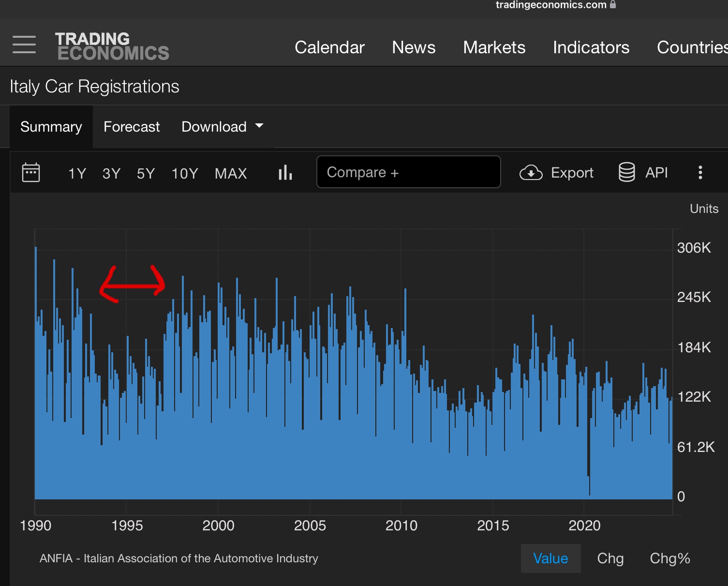
Task: Click the 306K y-axis label
Action: [x=694, y=248]
